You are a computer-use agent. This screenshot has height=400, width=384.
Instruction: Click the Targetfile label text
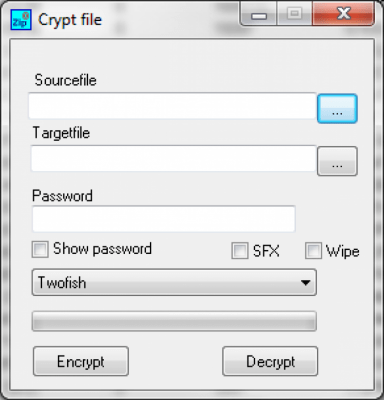61,133
